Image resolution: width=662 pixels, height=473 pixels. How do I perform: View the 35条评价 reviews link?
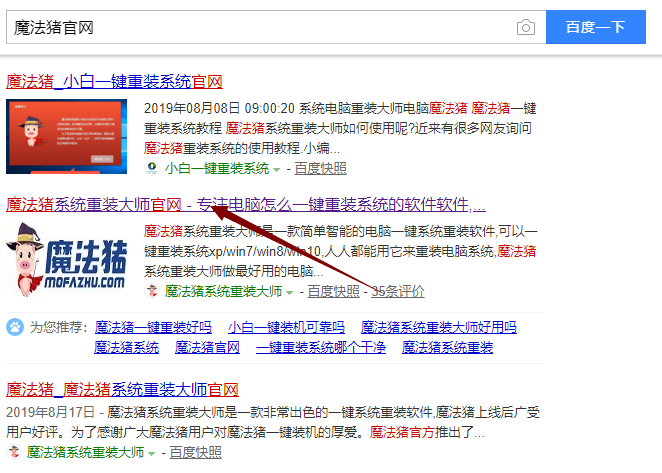coord(398,291)
